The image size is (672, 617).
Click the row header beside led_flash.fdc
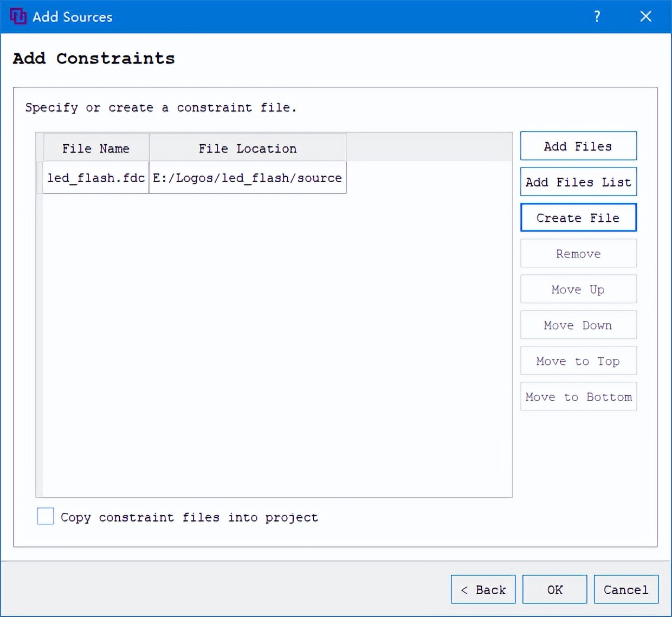point(40,178)
